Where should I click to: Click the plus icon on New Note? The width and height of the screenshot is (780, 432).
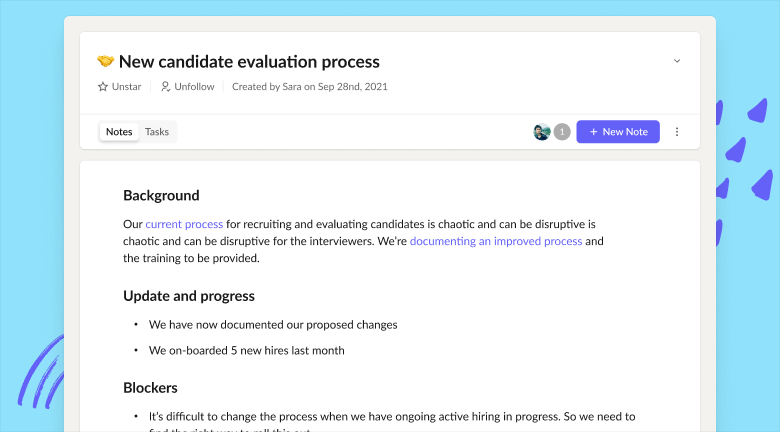pyautogui.click(x=593, y=132)
